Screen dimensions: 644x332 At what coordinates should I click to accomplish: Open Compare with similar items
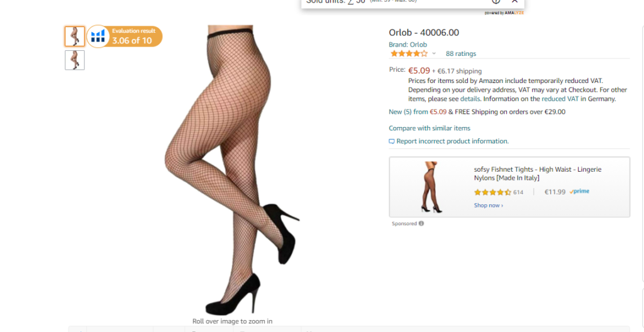pyautogui.click(x=430, y=128)
